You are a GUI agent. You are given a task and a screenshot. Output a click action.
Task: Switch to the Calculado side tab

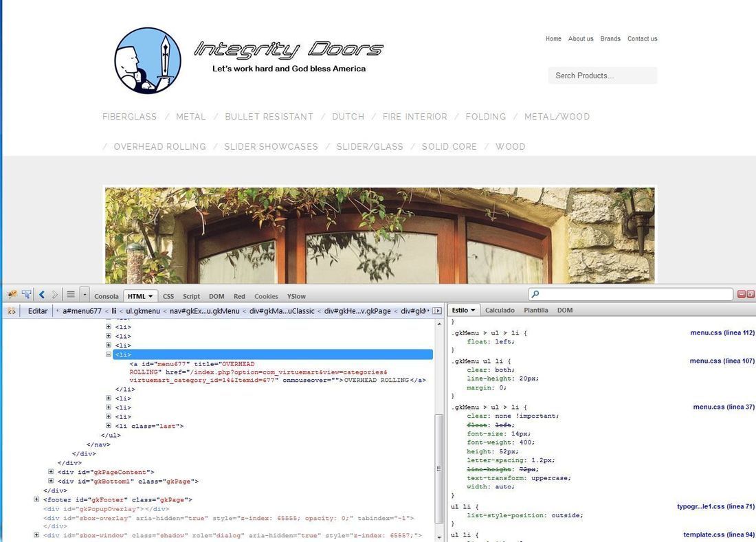coord(500,310)
